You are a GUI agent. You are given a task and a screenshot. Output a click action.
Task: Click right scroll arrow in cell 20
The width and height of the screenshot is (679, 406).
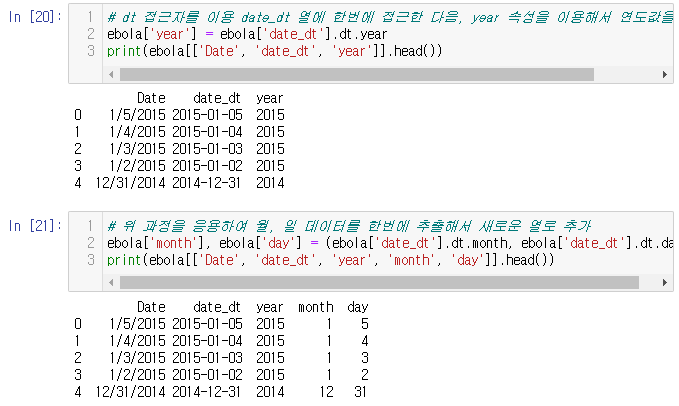(665, 74)
